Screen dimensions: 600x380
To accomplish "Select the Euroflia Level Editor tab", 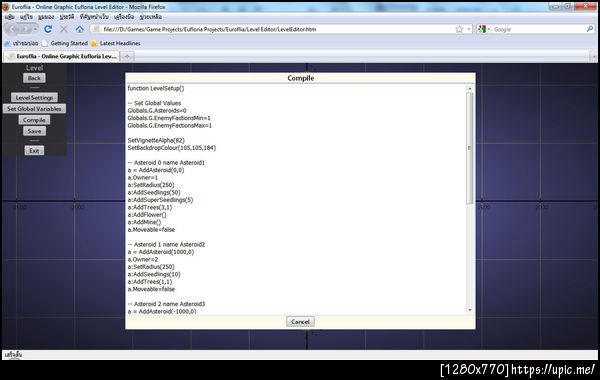I will click(x=61, y=56).
